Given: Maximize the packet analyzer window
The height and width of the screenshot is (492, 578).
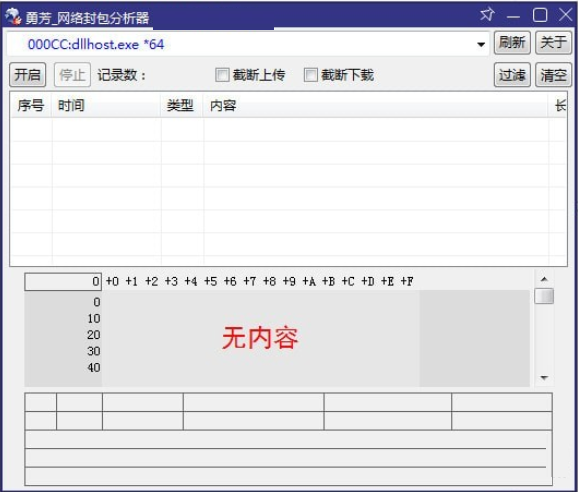Looking at the screenshot, I should point(540,15).
